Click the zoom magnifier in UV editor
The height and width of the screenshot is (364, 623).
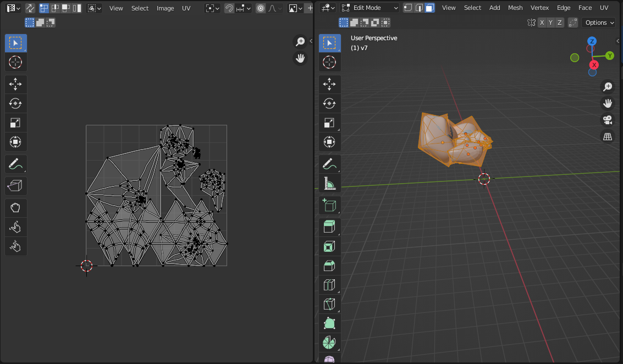(300, 41)
